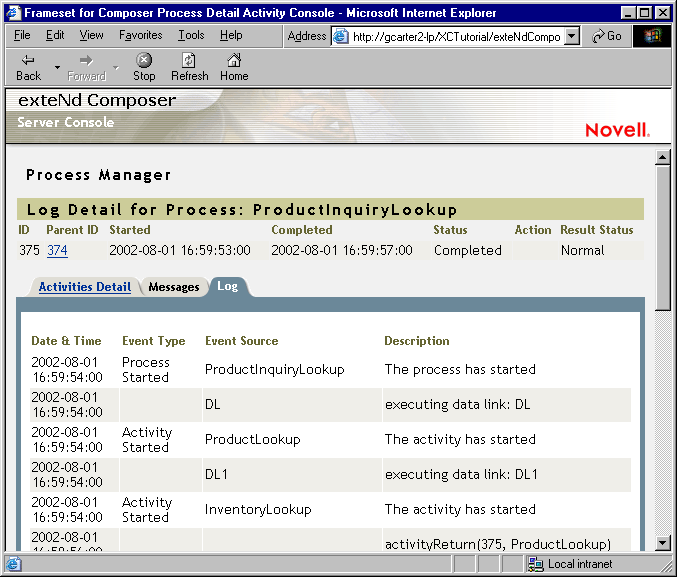The image size is (677, 577).
Task: Click the Log Detail for Process heading
Action: click(x=241, y=210)
